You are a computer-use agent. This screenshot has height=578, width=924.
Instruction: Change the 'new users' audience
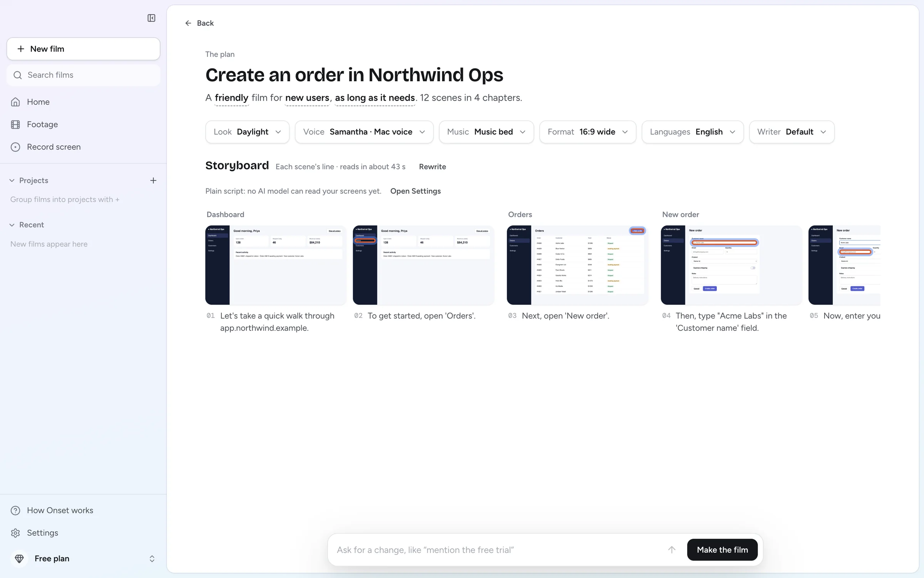point(307,98)
